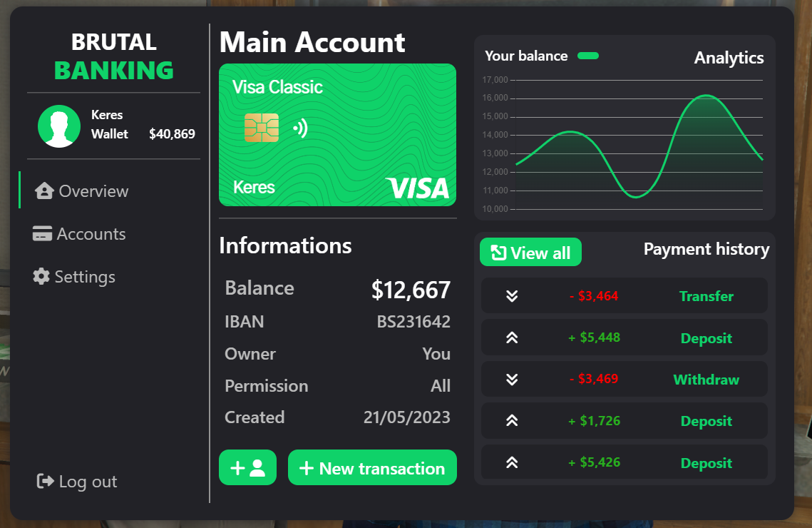Toggle the green switch beside Your balance
The width and height of the screenshot is (812, 528).
589,55
